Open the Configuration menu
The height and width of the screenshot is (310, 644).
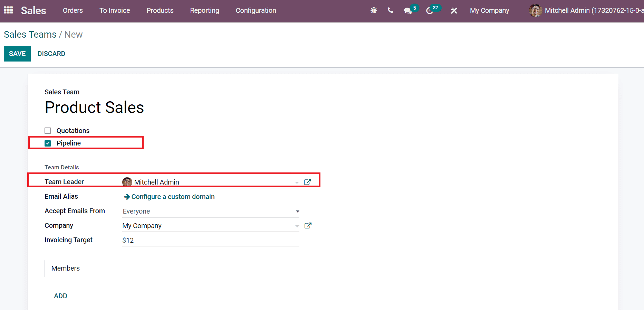256,11
